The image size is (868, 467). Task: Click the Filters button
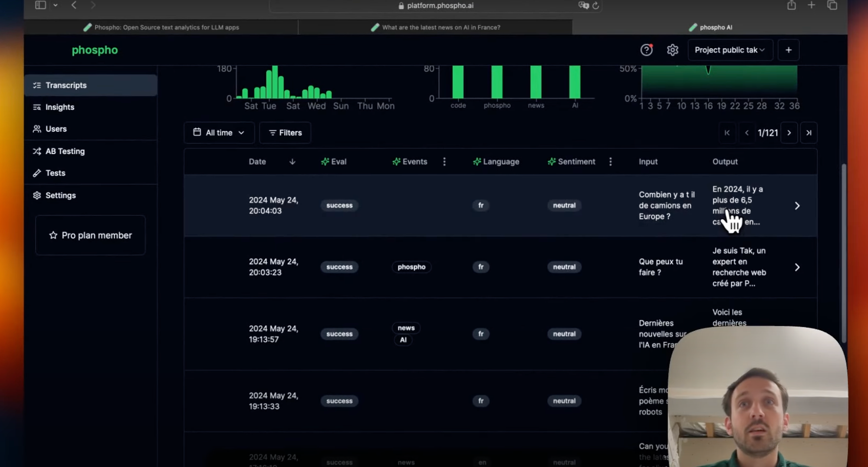click(285, 132)
